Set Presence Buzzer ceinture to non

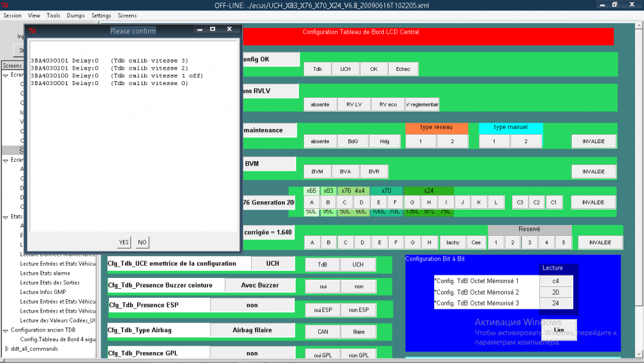click(359, 286)
